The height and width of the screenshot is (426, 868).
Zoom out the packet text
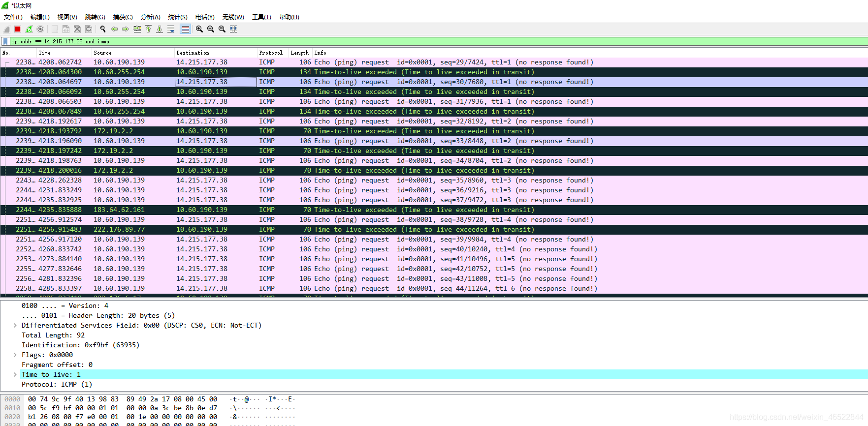[x=211, y=29]
